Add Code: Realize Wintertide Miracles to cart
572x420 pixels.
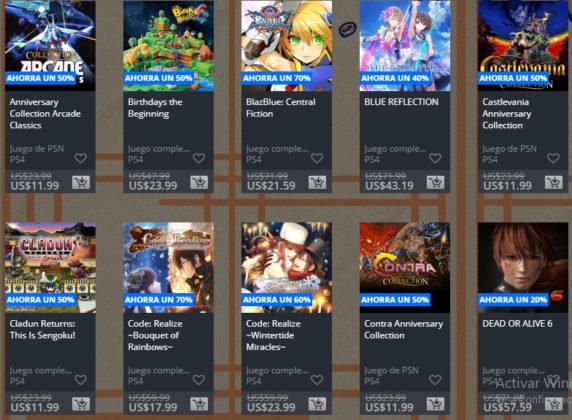point(317,404)
